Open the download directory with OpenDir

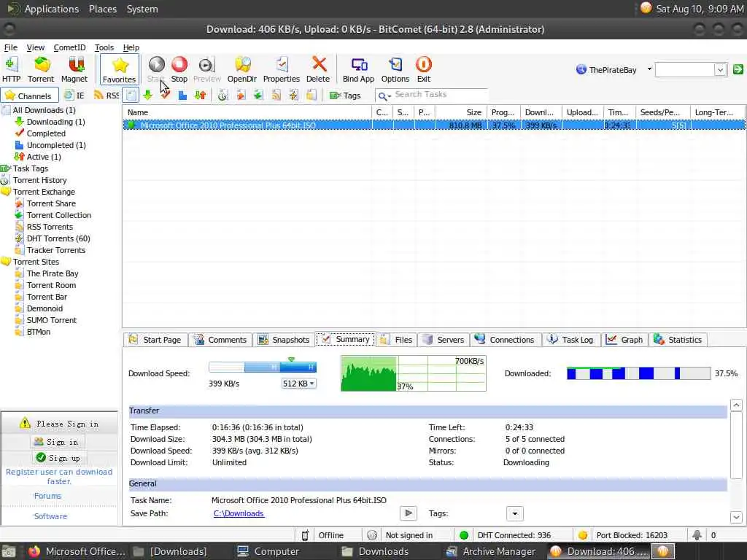pyautogui.click(x=242, y=69)
